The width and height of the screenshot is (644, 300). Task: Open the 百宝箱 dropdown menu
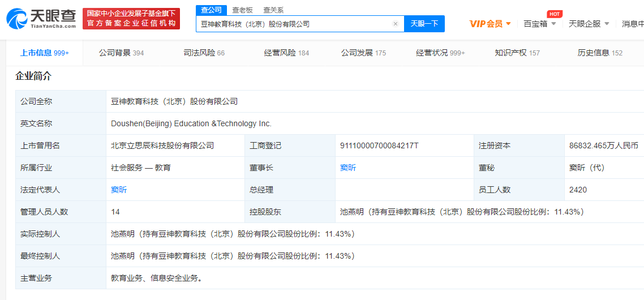pos(539,24)
